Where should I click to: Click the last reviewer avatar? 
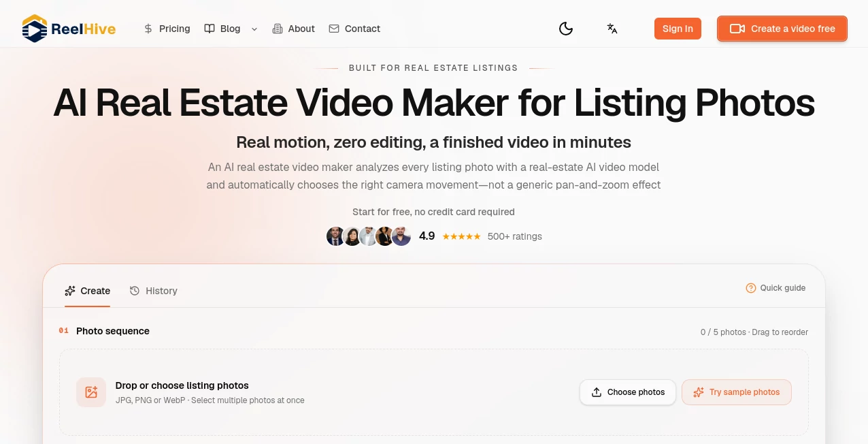pos(401,236)
